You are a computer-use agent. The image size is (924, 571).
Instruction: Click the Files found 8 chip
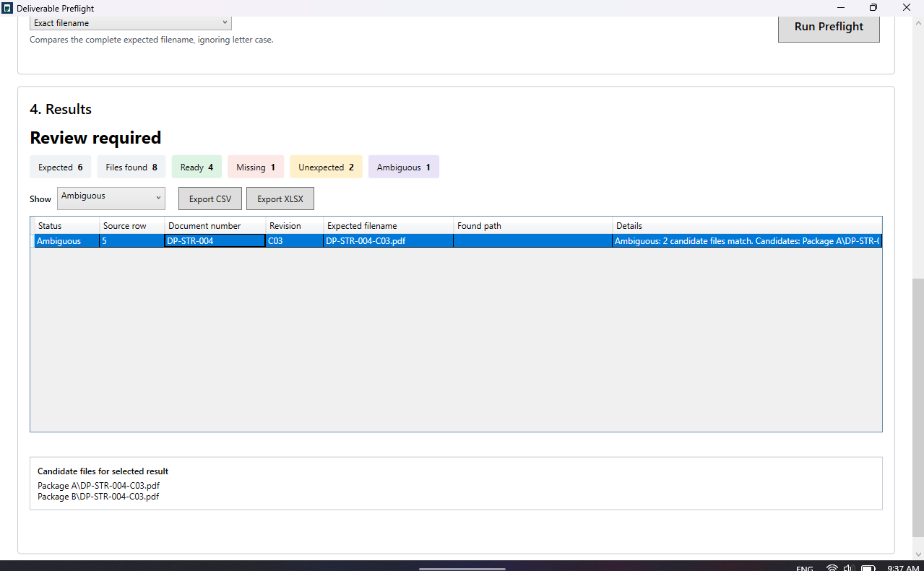[131, 167]
